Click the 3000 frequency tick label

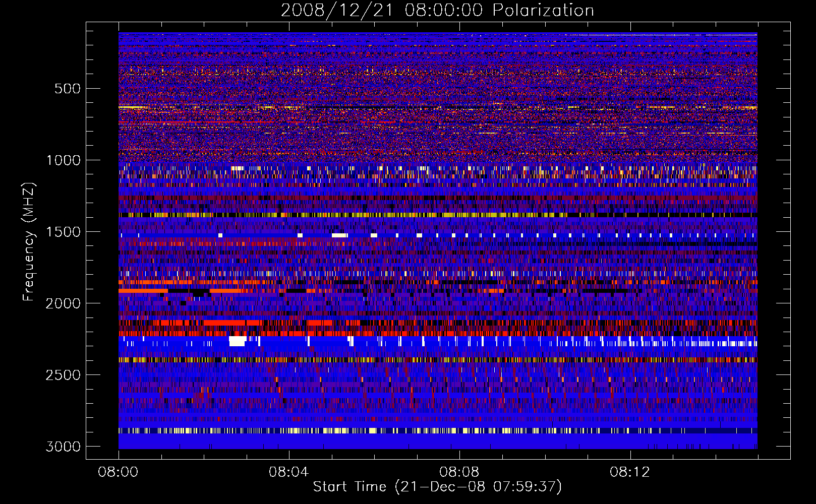tap(63, 447)
